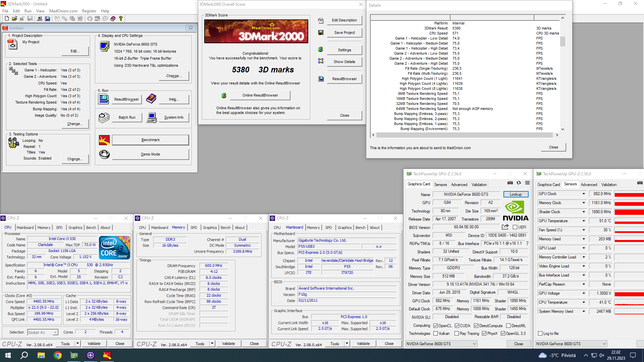This screenshot has width=644, height=362.
Task: Click the Batch Run stack icon
Action: pos(104,118)
